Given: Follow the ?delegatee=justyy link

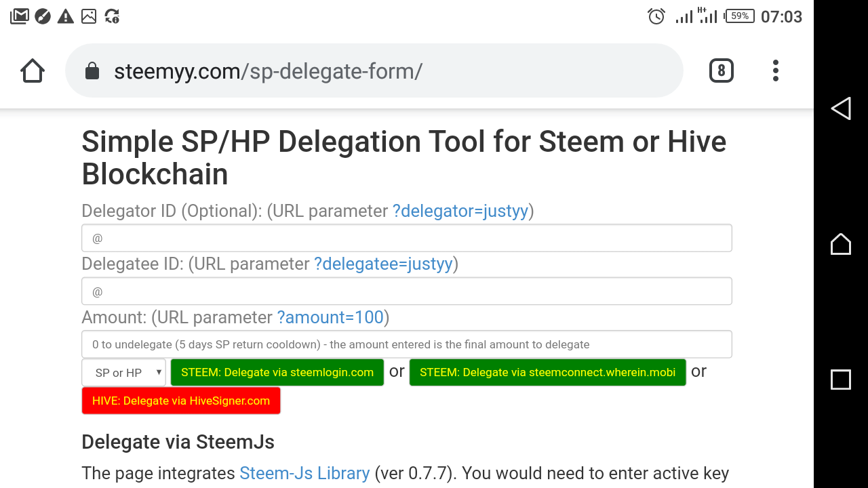Looking at the screenshot, I should point(383,264).
